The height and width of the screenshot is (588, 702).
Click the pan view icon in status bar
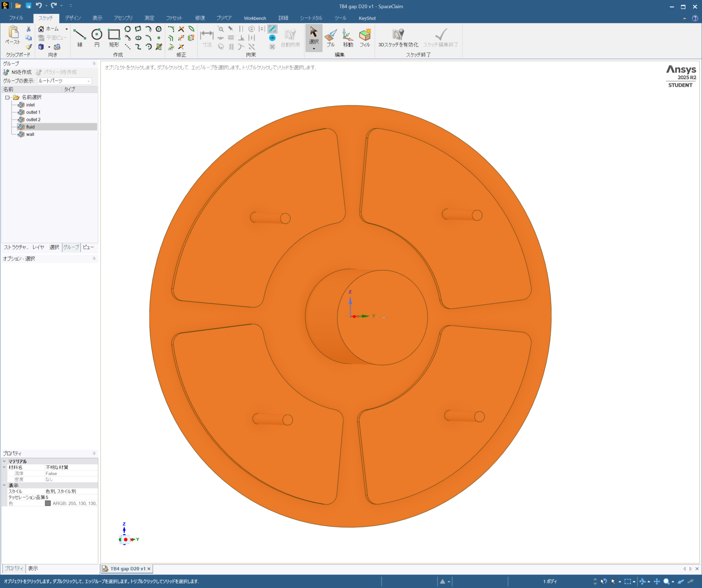[657, 581]
